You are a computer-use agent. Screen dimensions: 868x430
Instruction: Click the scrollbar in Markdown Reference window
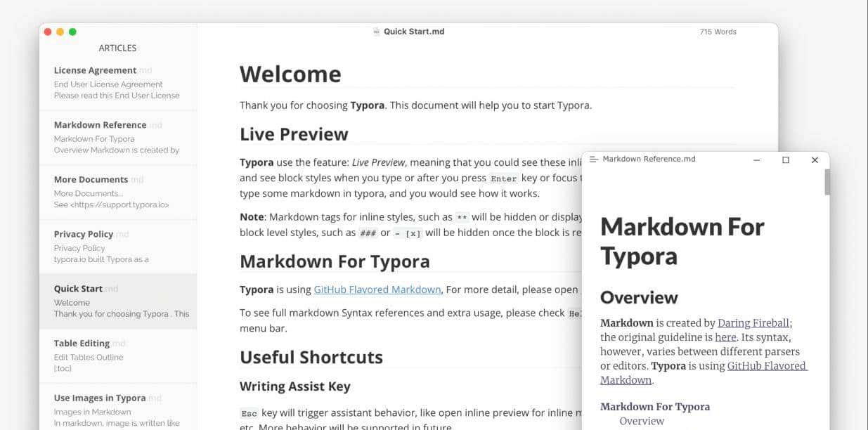(x=827, y=181)
